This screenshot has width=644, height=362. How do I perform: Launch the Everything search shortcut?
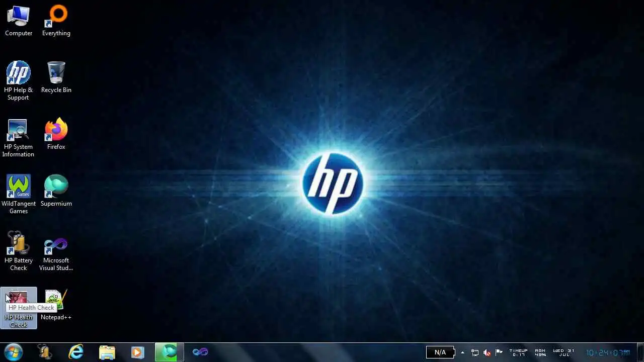click(x=56, y=21)
